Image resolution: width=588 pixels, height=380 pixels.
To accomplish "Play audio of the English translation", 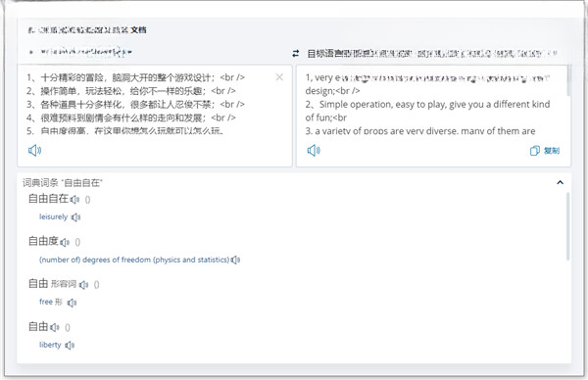I will (314, 150).
